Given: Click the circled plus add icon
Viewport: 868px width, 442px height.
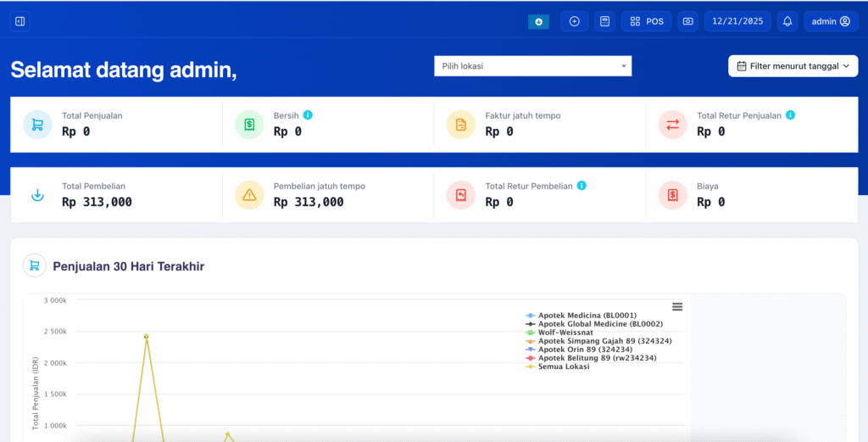Looking at the screenshot, I should pyautogui.click(x=574, y=21).
